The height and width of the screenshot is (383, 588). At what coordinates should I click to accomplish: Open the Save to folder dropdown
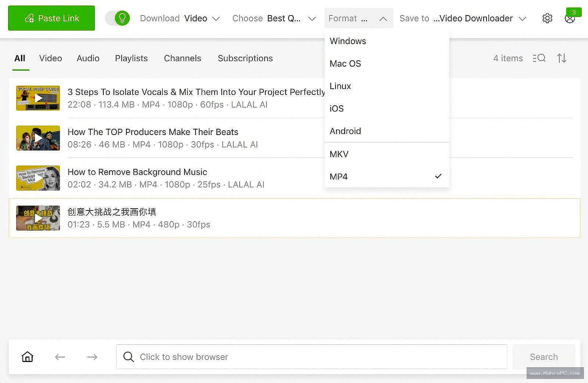[x=463, y=18]
